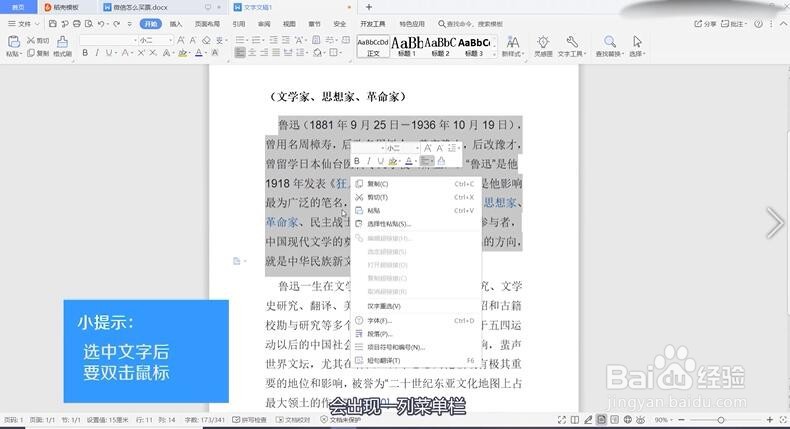Select Paste Special in context menu
The image size is (790, 429).
415,224
